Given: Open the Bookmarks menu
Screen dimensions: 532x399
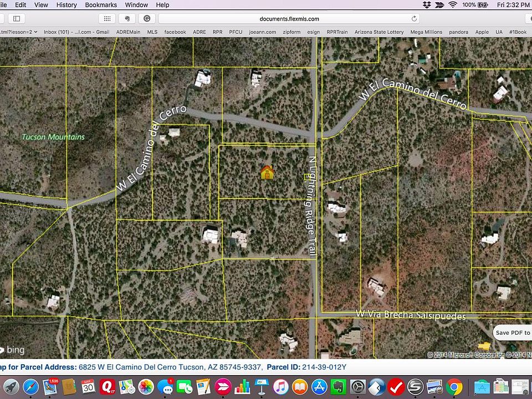Looking at the screenshot, I should 101,5.
